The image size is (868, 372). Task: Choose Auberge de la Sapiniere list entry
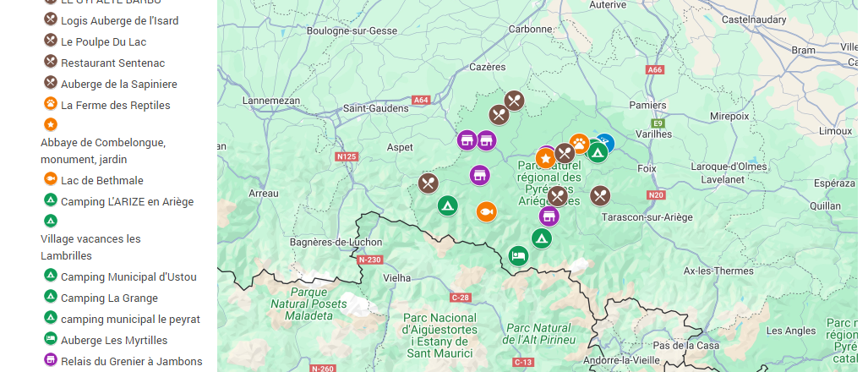tap(118, 85)
